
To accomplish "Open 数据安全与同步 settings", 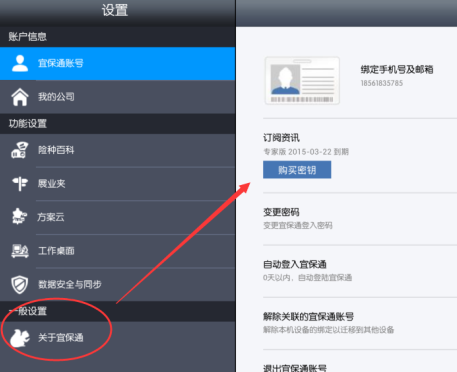I will [x=117, y=285].
